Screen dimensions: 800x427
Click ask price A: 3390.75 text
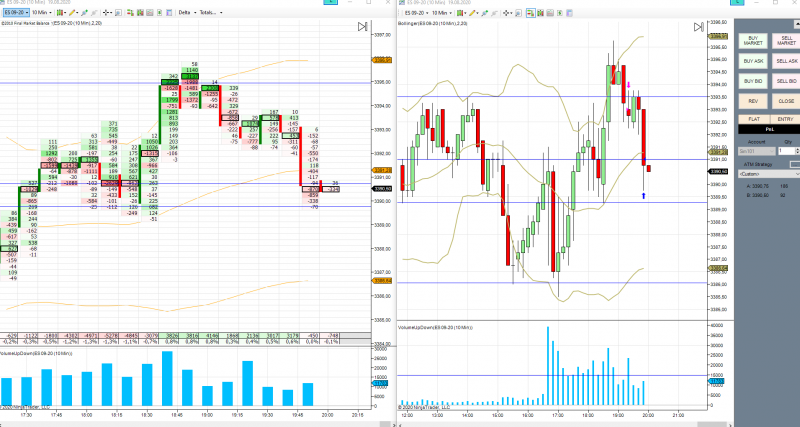tap(758, 186)
